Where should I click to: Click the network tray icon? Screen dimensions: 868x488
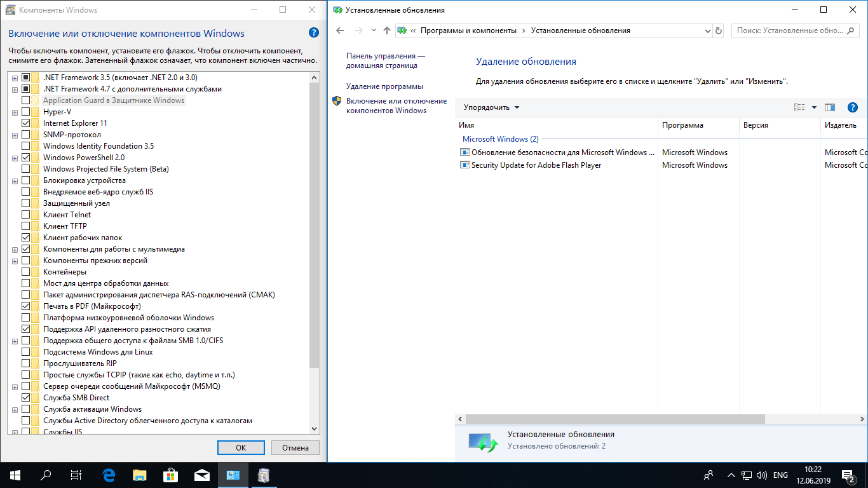pos(746,475)
